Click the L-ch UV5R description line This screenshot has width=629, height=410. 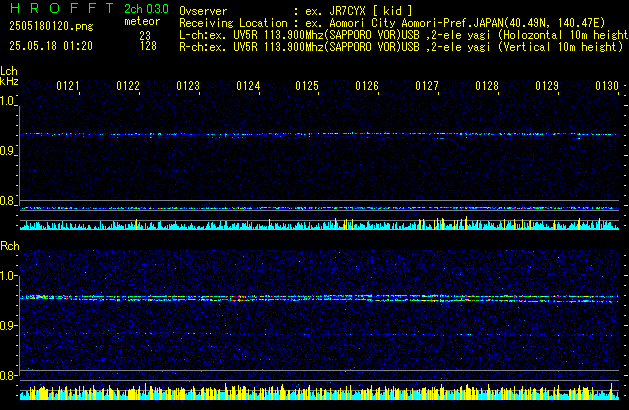(404, 35)
